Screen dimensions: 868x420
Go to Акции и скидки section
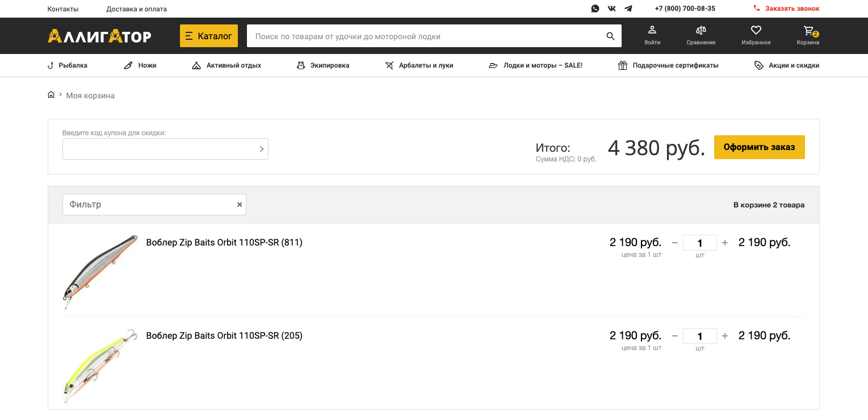(x=787, y=65)
